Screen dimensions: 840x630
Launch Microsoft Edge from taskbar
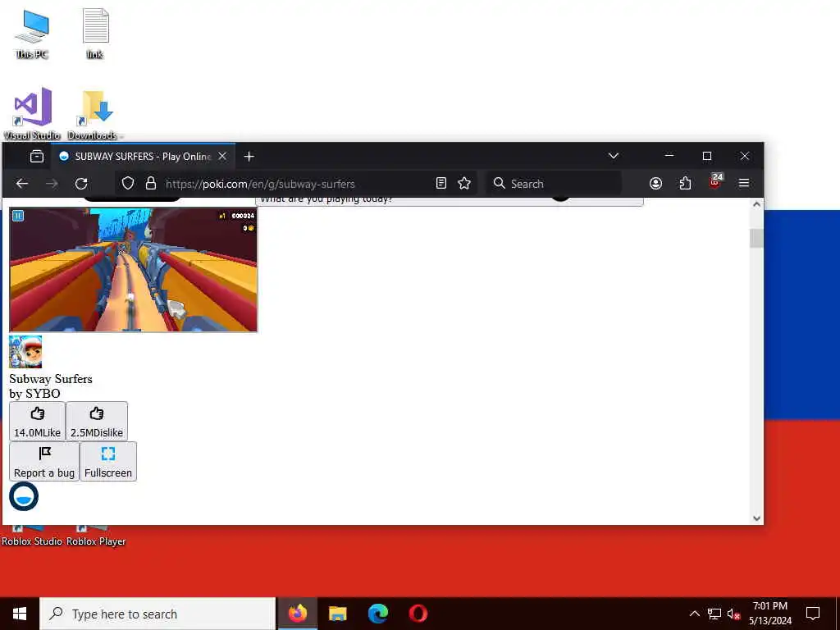tap(377, 614)
